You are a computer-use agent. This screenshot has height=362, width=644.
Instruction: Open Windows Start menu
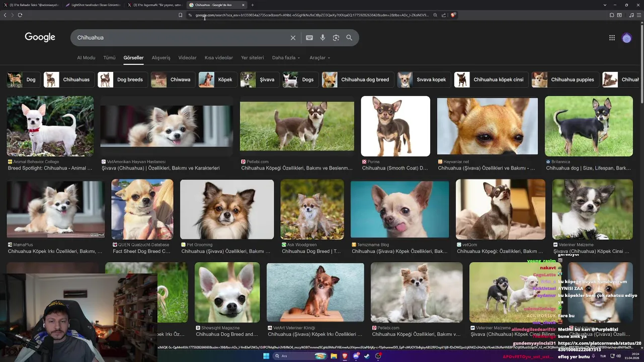[x=266, y=356]
